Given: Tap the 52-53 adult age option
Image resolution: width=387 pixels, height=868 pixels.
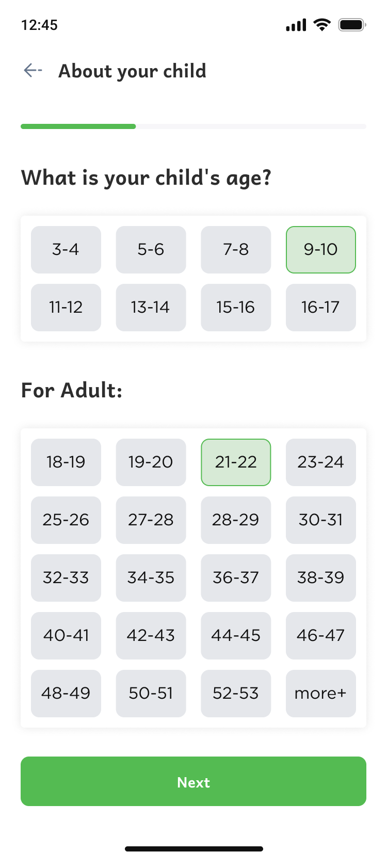Looking at the screenshot, I should (236, 694).
